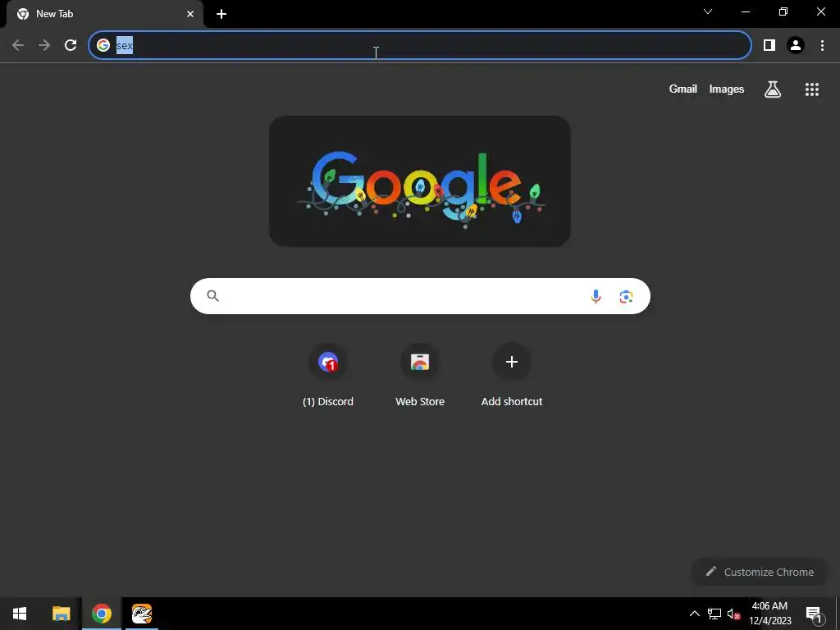Minimize the Chrome window

click(745, 11)
